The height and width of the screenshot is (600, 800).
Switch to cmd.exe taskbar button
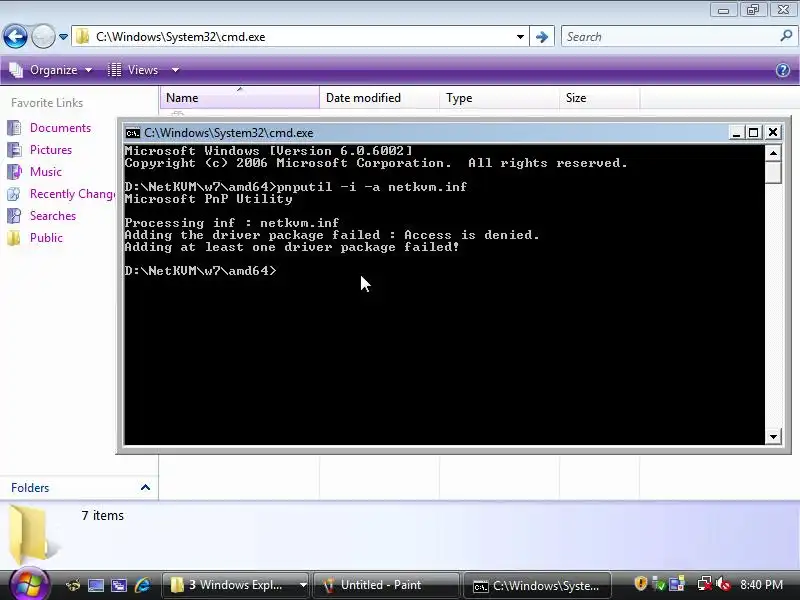click(537, 586)
